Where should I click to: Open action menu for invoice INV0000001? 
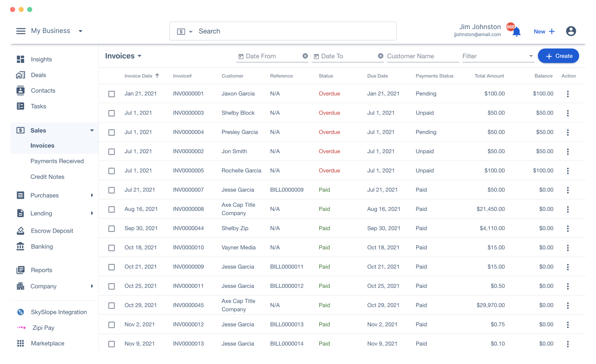pos(568,94)
